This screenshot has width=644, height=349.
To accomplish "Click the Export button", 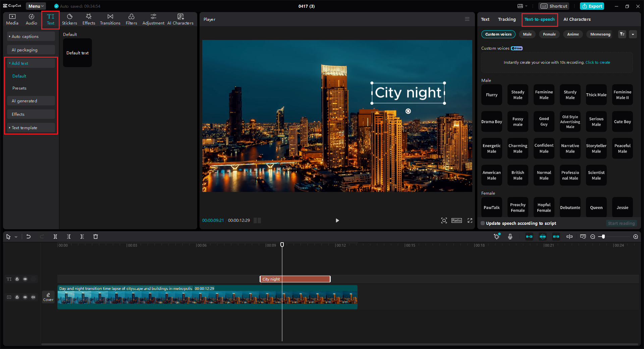I will (x=592, y=6).
